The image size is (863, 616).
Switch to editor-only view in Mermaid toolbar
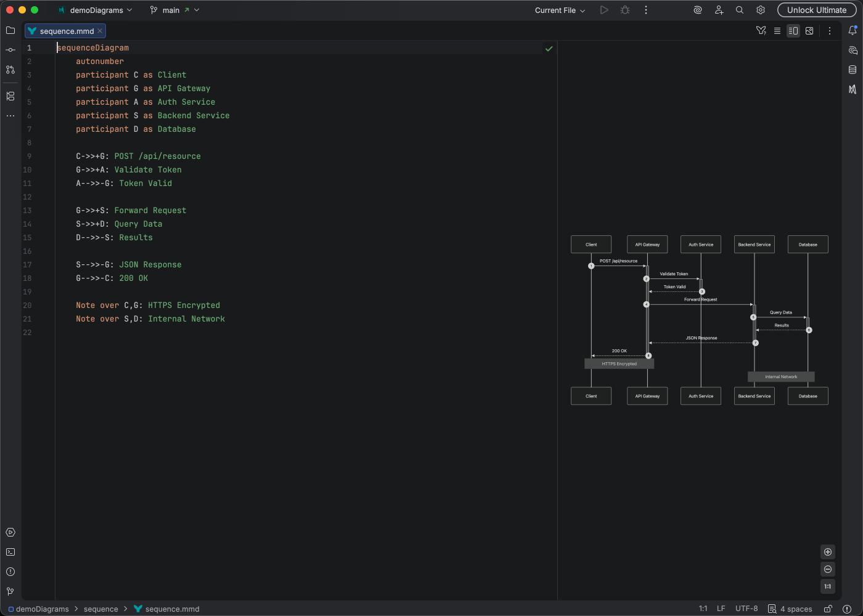[777, 30]
